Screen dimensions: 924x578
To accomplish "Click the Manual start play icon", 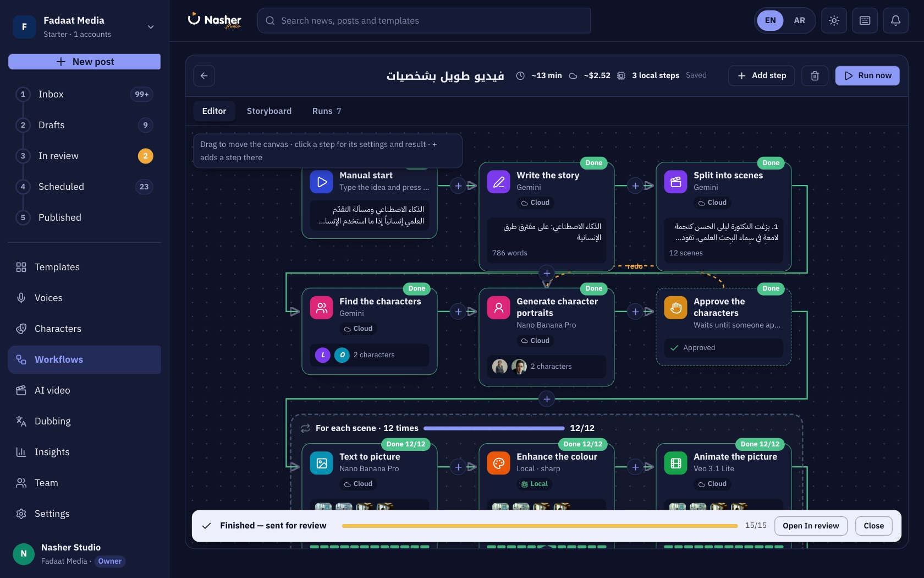I will [322, 182].
